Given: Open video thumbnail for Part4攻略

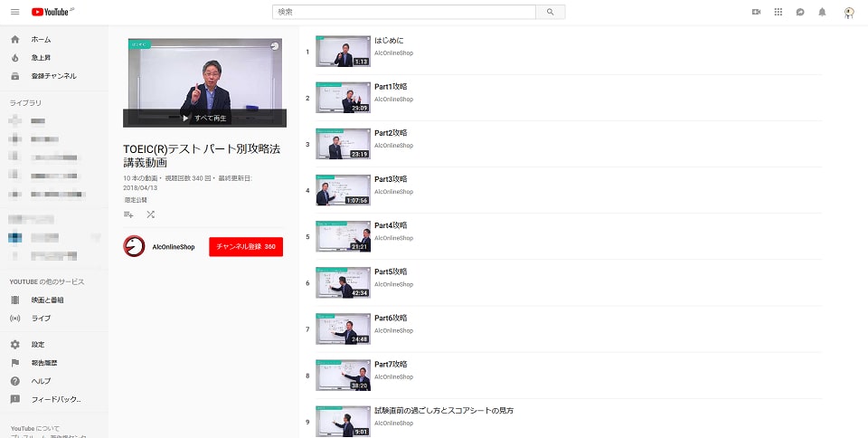Looking at the screenshot, I should coord(344,236).
